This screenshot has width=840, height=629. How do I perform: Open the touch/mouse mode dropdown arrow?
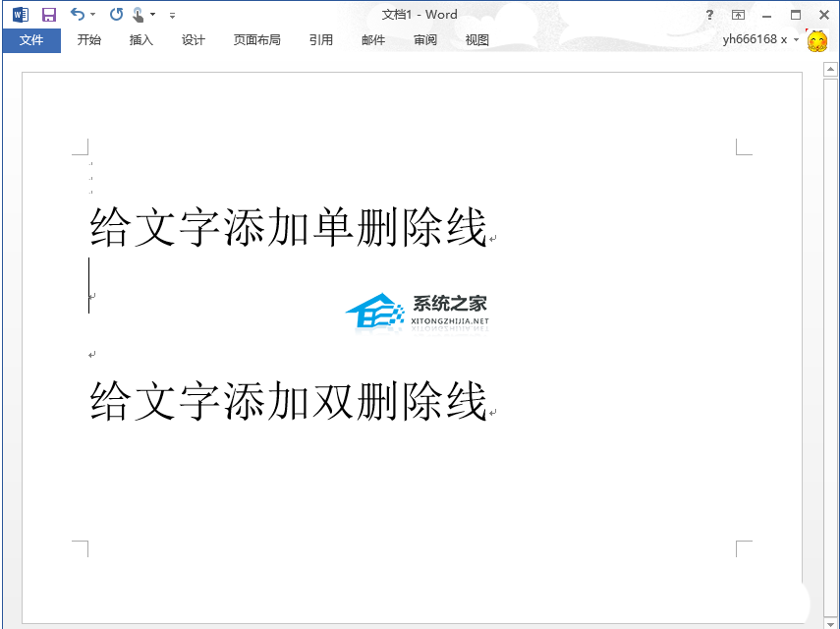point(152,15)
